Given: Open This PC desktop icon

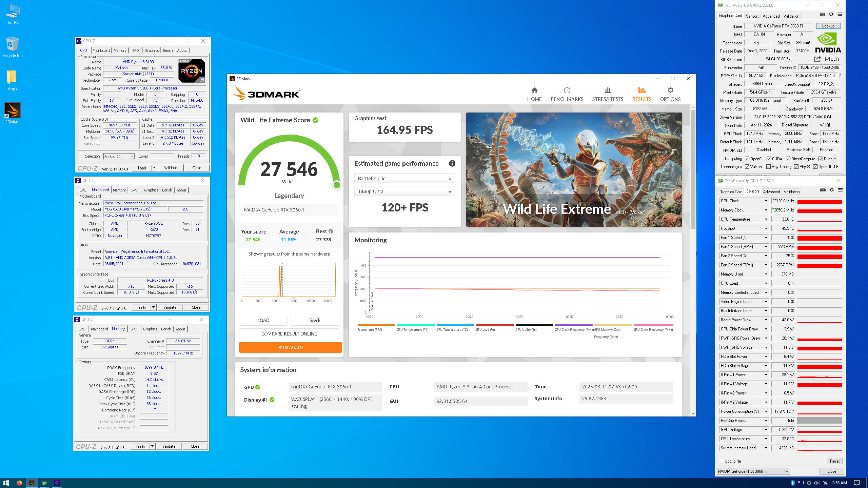Looking at the screenshot, I should 12,14.
